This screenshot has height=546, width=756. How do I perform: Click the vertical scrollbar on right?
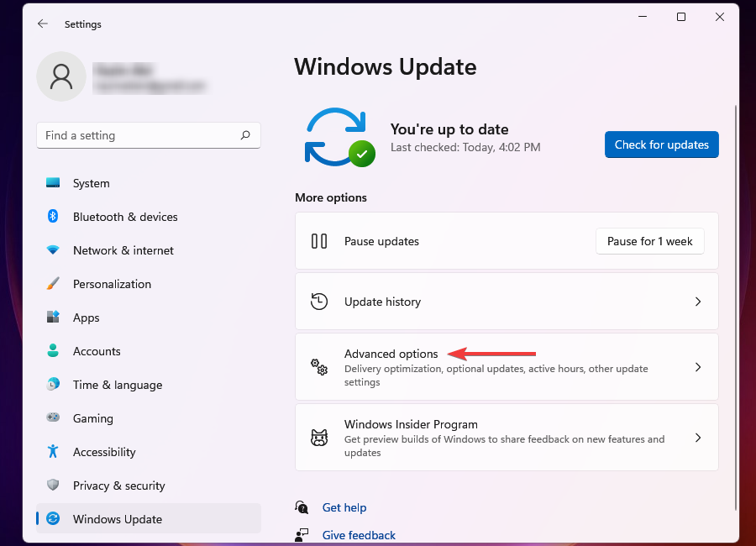pos(736,307)
